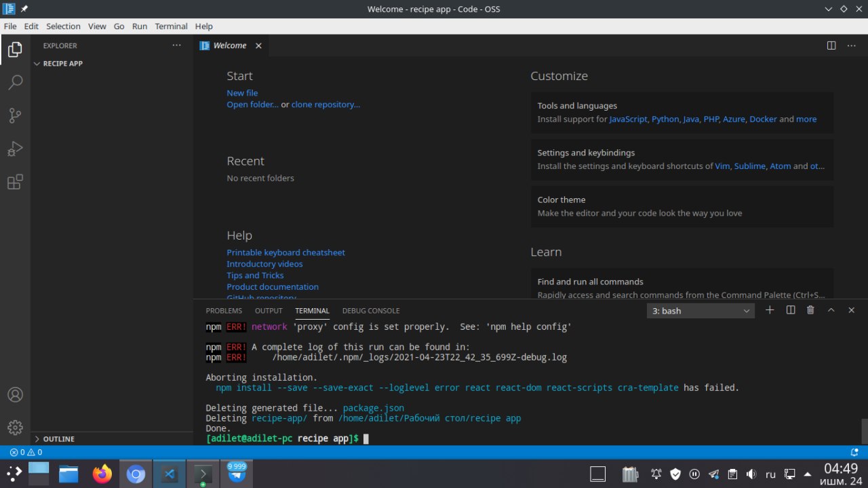Image resolution: width=868 pixels, height=488 pixels.
Task: Install Python support link
Action: click(x=665, y=119)
